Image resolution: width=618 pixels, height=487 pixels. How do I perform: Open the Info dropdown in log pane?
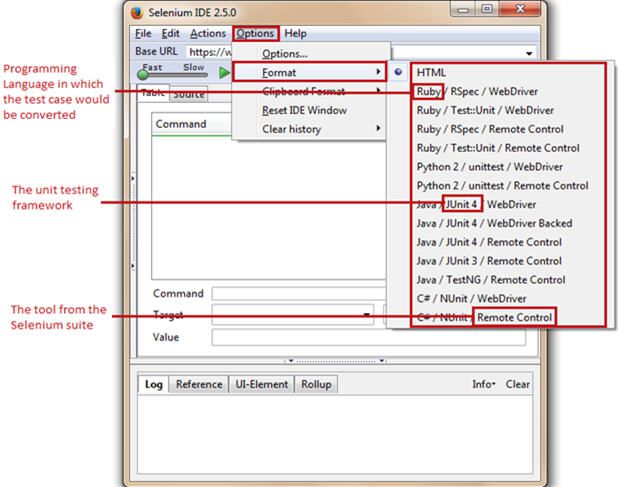pos(484,384)
